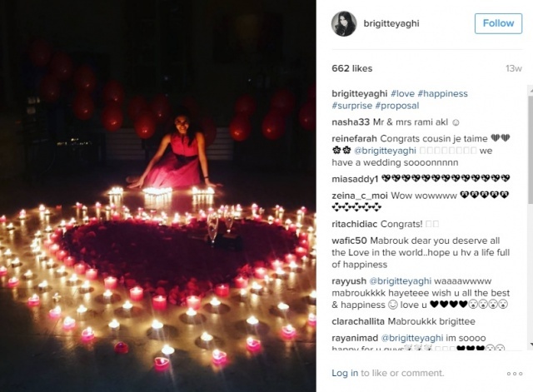The image size is (533, 392).
Task: Click the brigitteyaghi profile avatar
Action: coord(344,24)
